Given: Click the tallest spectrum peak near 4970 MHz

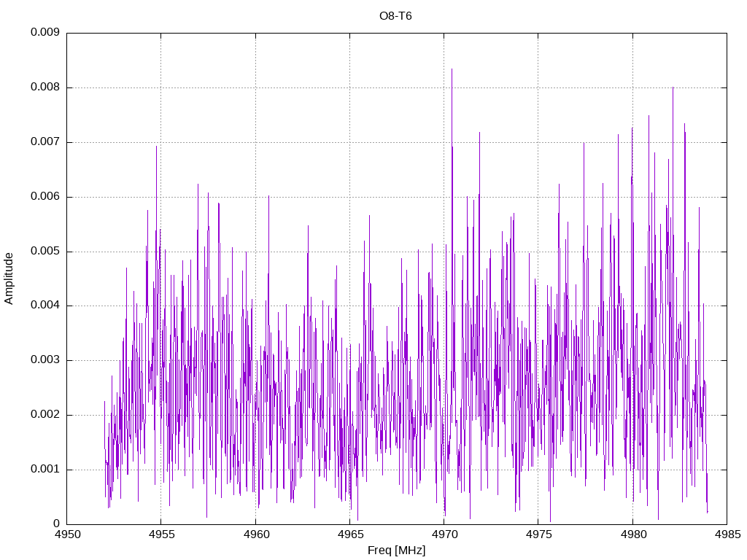Looking at the screenshot, I should tap(452, 70).
